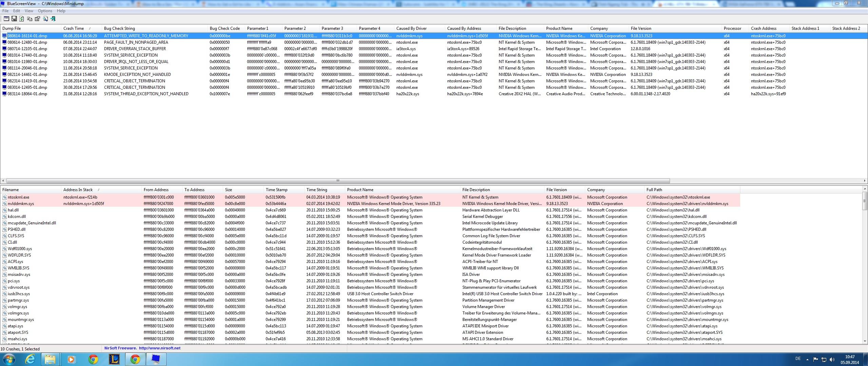The image size is (868, 366).
Task: Sort by Crash Time column header
Action: [x=74, y=28]
